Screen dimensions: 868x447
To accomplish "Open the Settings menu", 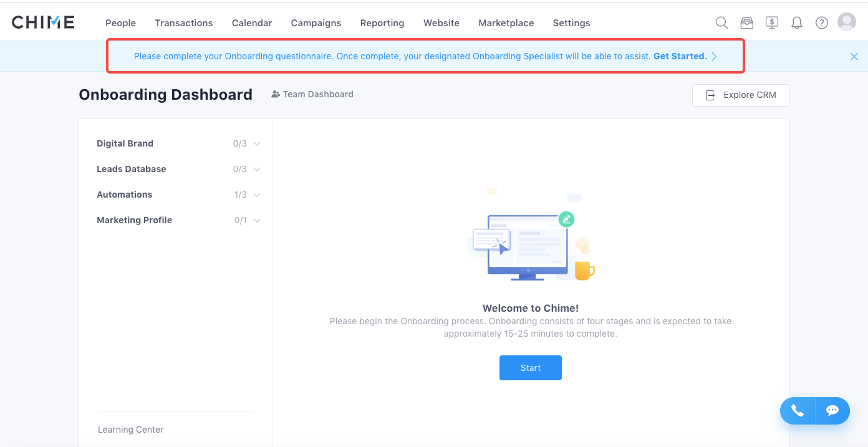I will coord(571,23).
